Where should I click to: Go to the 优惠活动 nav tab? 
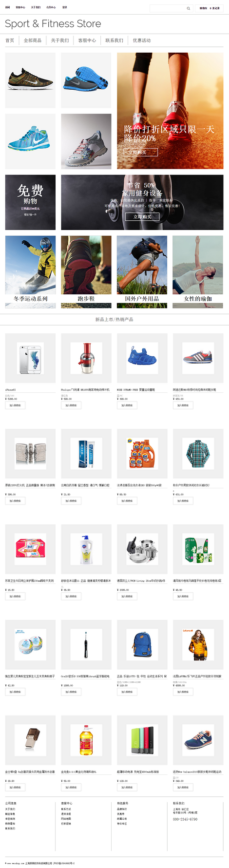(x=142, y=40)
